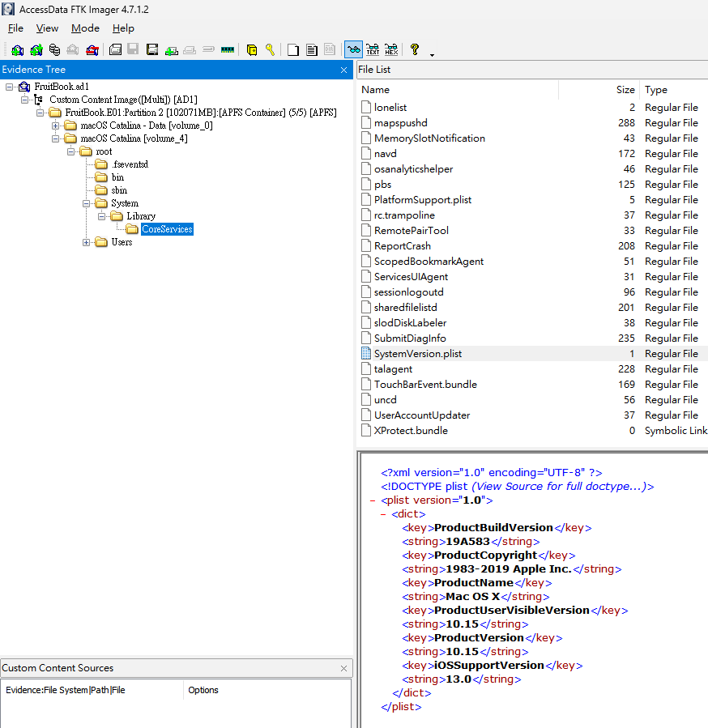Select XProtect.bundle in the file list
The width and height of the screenshot is (708, 728).
click(x=533, y=431)
